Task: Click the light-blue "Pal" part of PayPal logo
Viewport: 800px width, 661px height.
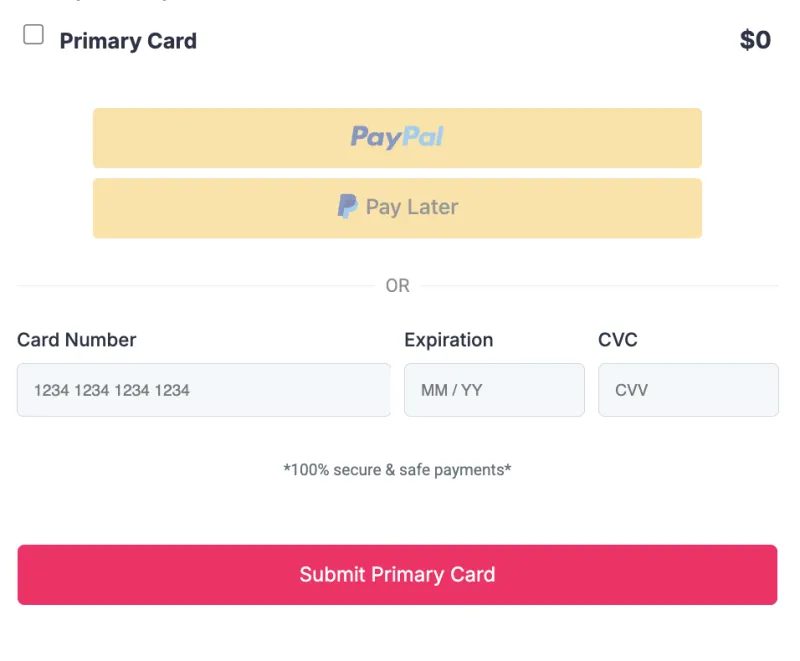Action: pos(423,136)
